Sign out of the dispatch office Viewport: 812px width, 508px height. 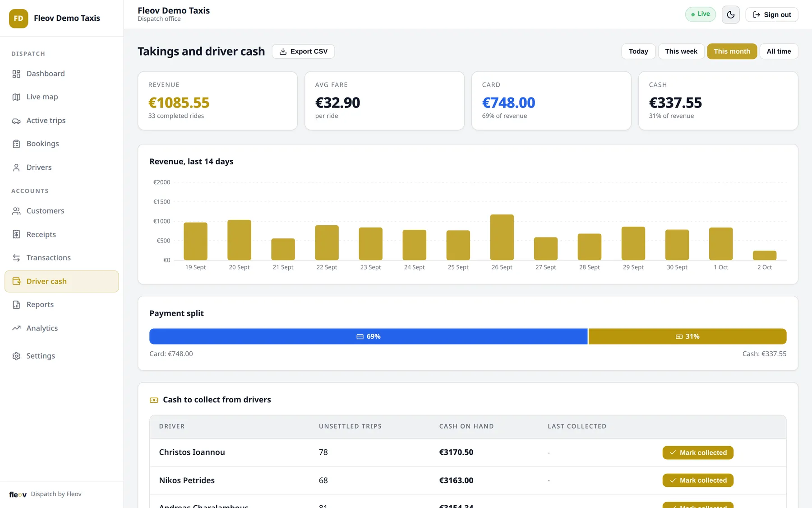(x=772, y=15)
